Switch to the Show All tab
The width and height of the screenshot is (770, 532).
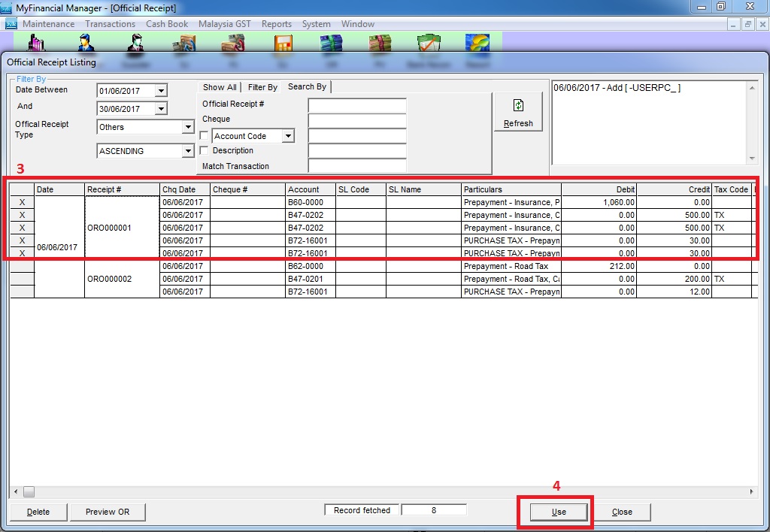pyautogui.click(x=219, y=87)
